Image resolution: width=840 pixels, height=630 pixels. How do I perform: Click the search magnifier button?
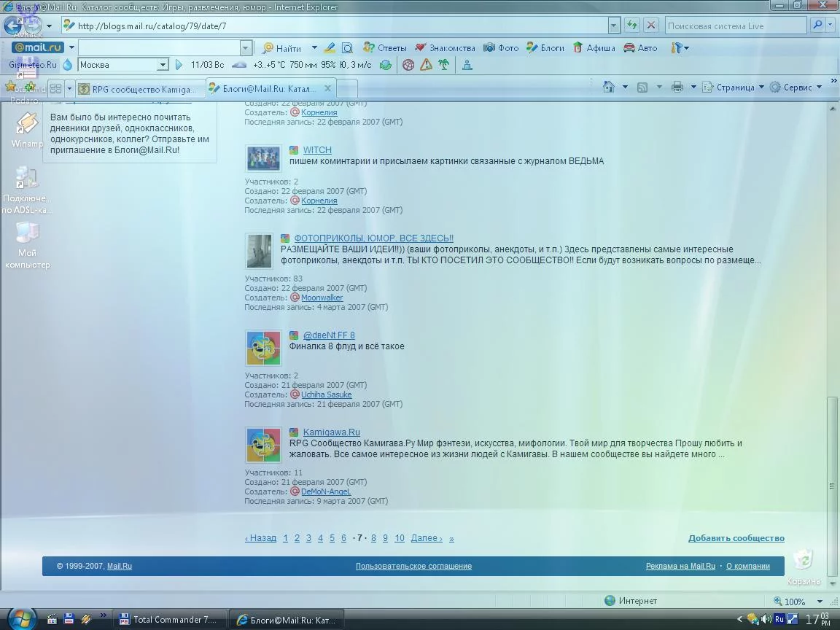coord(817,26)
